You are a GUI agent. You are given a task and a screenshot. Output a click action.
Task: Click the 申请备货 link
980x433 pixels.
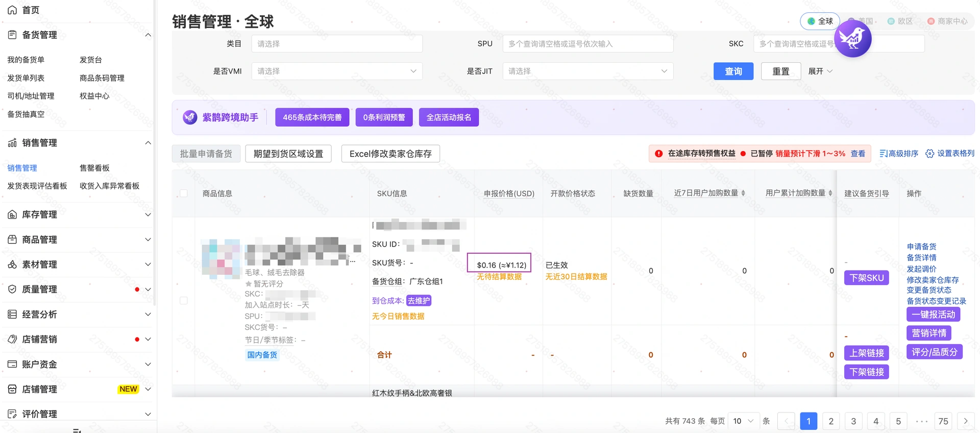pos(922,246)
